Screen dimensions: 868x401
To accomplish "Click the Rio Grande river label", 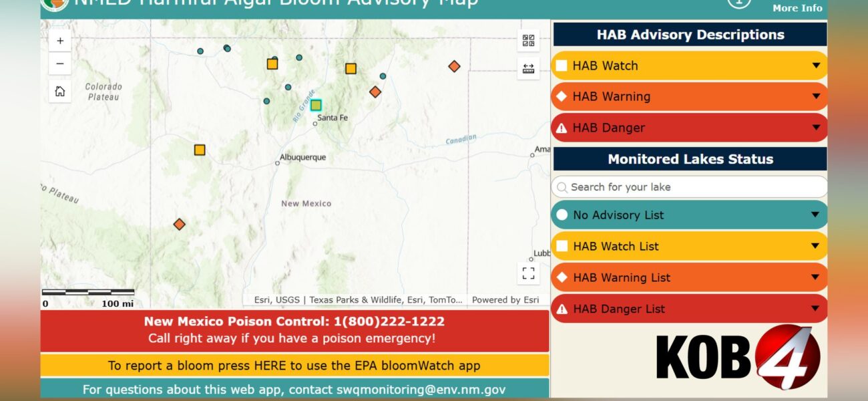I will pyautogui.click(x=303, y=105).
